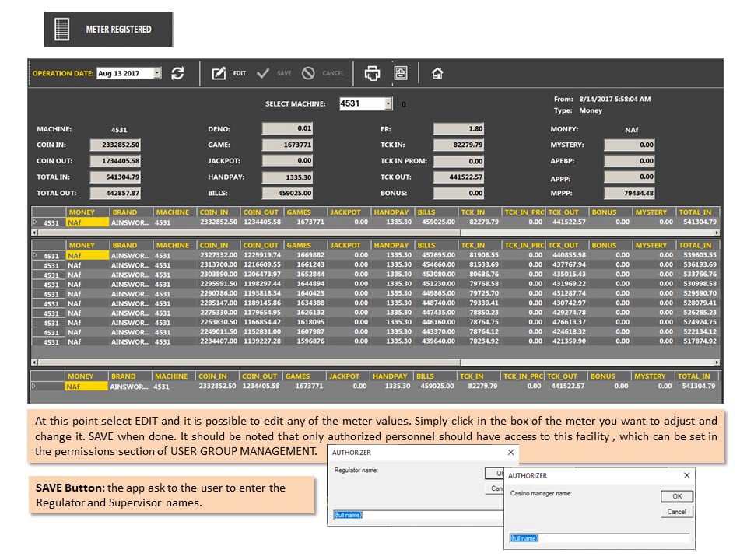
Task: Click the GAMES column header in middle grid
Action: click(x=305, y=245)
